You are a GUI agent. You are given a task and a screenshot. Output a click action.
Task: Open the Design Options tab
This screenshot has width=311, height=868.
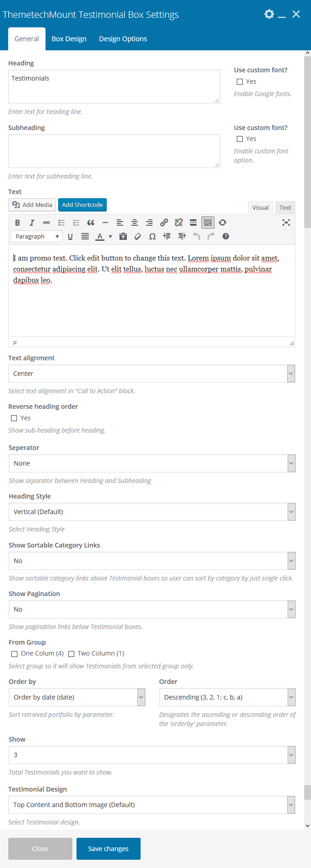pyautogui.click(x=123, y=39)
